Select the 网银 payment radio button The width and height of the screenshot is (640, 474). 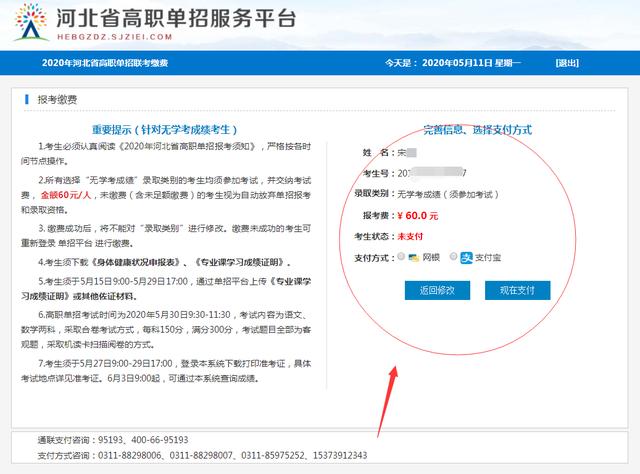tap(401, 256)
